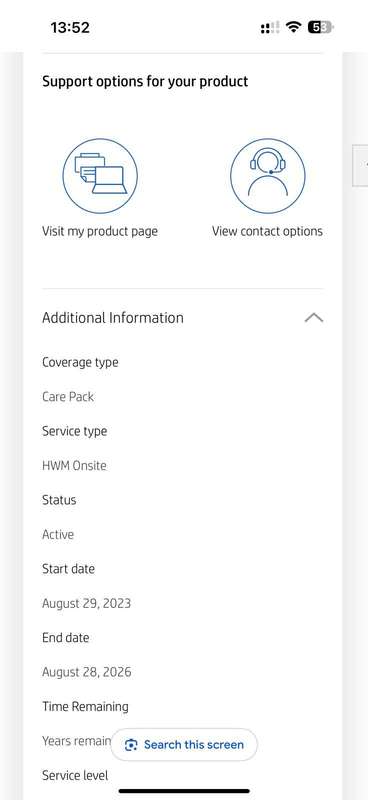Viewport: 368px width, 800px height.
Task: Tap the Wi-Fi status icon
Action: click(x=293, y=27)
